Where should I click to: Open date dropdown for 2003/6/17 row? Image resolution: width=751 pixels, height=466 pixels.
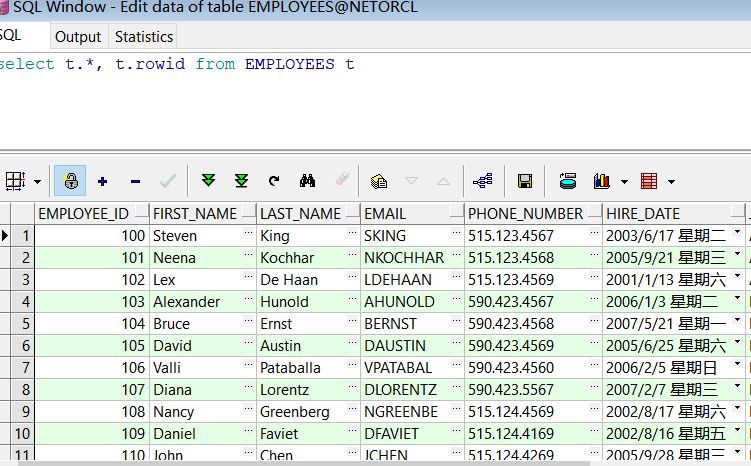(738, 232)
